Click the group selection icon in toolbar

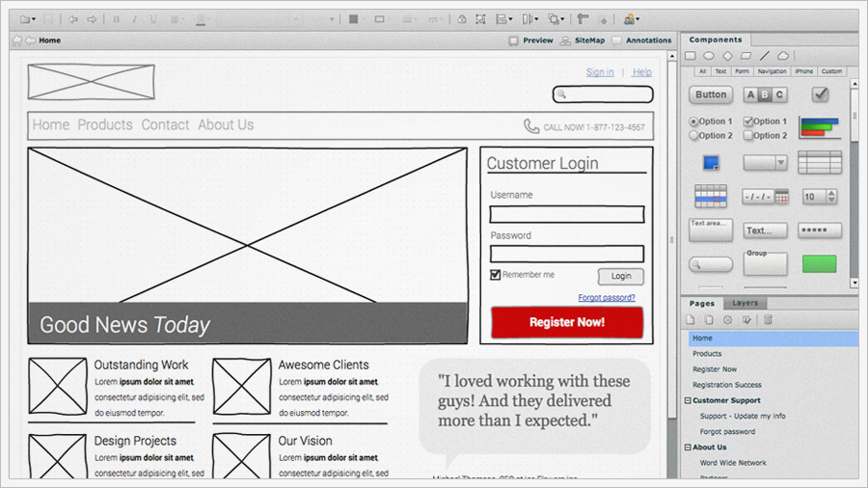coord(480,19)
